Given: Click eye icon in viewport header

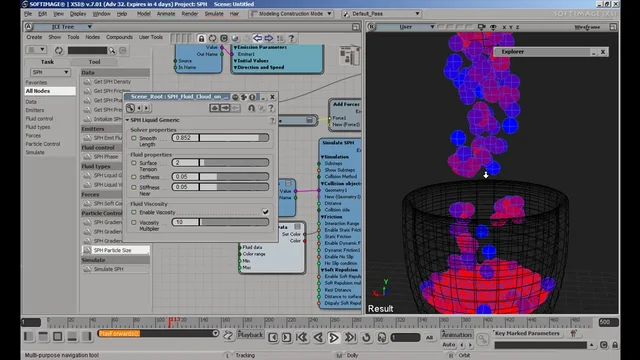Looking at the screenshot, I should pyautogui.click(x=493, y=27).
